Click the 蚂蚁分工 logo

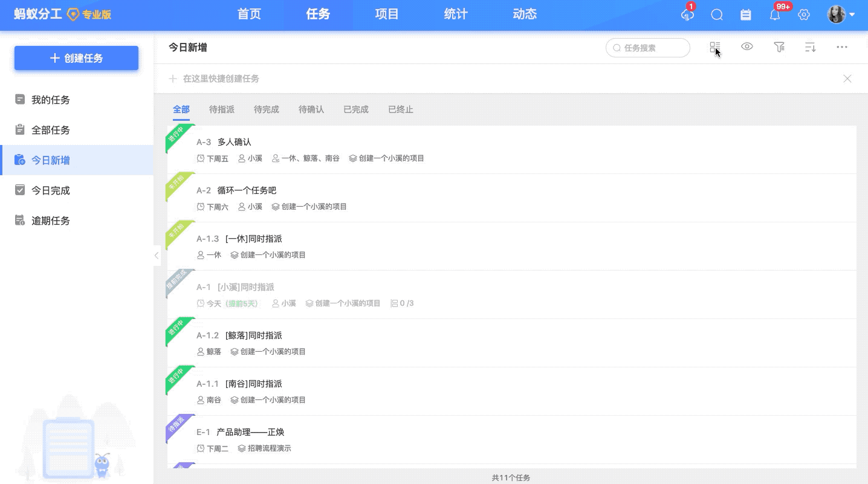tap(38, 15)
